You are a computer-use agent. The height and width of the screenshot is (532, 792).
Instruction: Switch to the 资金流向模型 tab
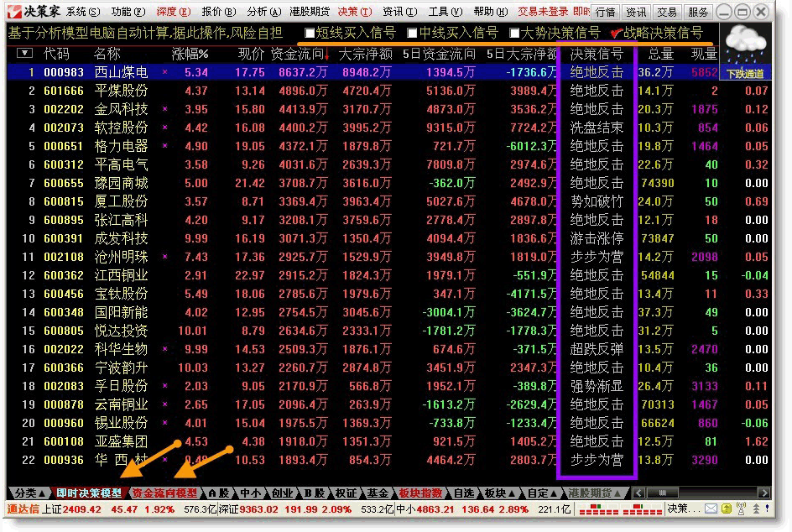[x=164, y=493]
